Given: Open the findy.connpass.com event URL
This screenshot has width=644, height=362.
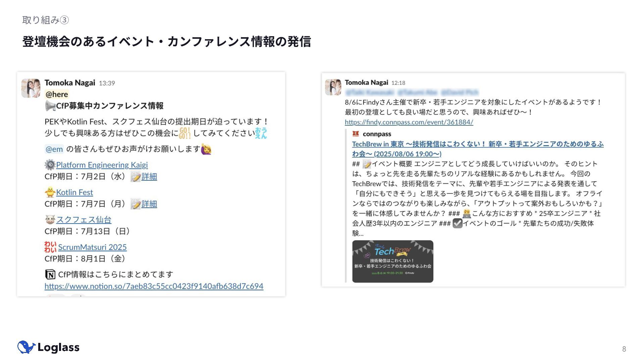Looking at the screenshot, I should point(409,122).
